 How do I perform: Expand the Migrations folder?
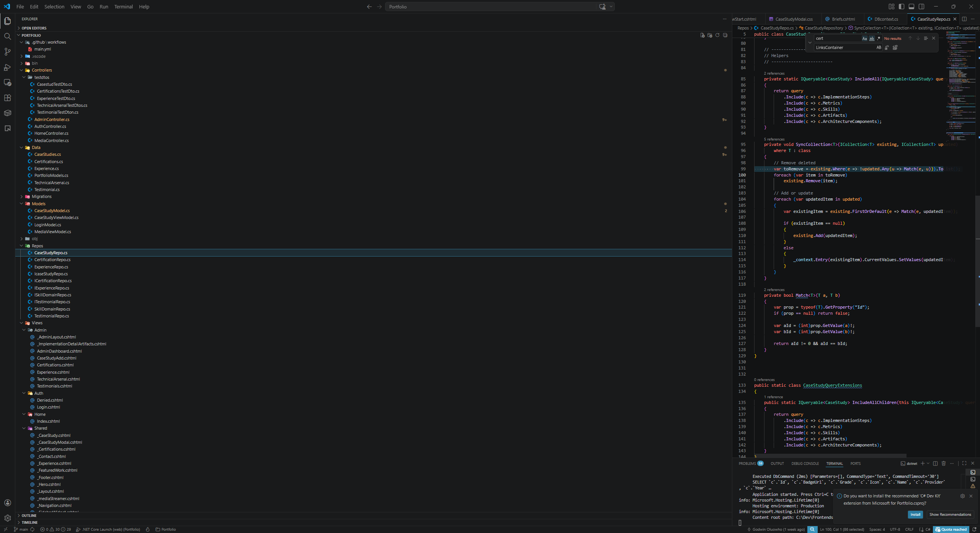tap(41, 196)
